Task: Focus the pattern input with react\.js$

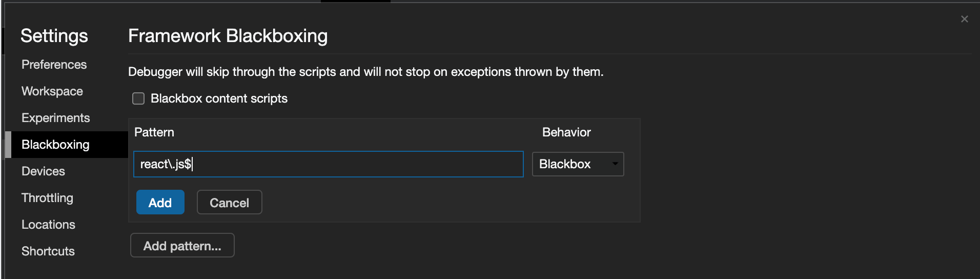Action: pyautogui.click(x=328, y=164)
